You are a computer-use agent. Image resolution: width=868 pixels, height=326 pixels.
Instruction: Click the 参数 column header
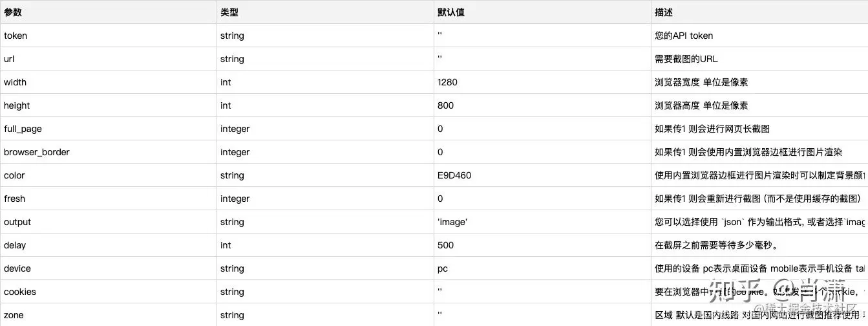pos(13,12)
